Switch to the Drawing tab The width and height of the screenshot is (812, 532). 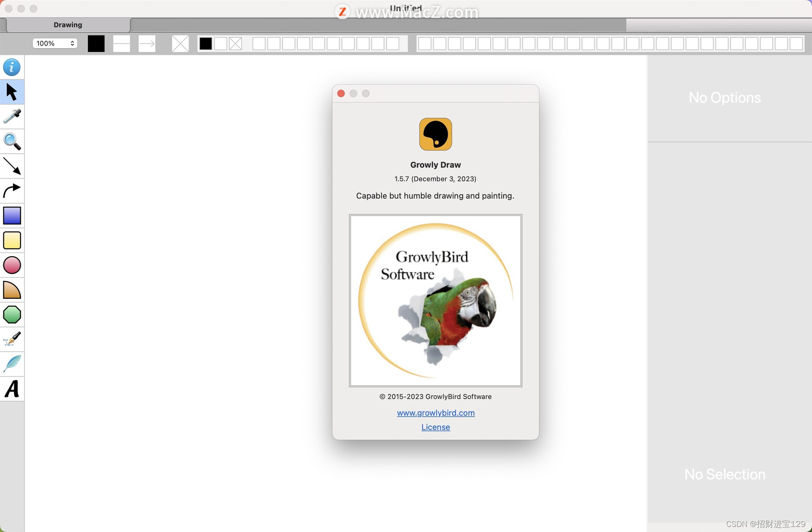(68, 25)
